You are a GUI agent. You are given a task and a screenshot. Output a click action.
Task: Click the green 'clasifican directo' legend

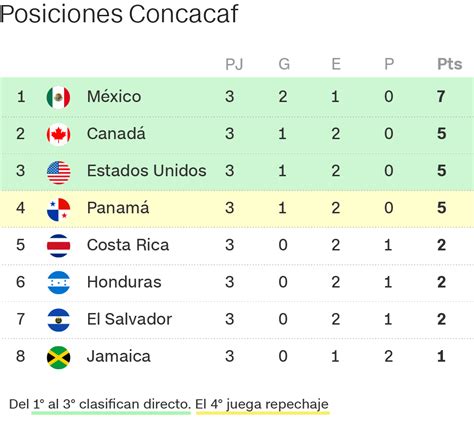coord(111,405)
